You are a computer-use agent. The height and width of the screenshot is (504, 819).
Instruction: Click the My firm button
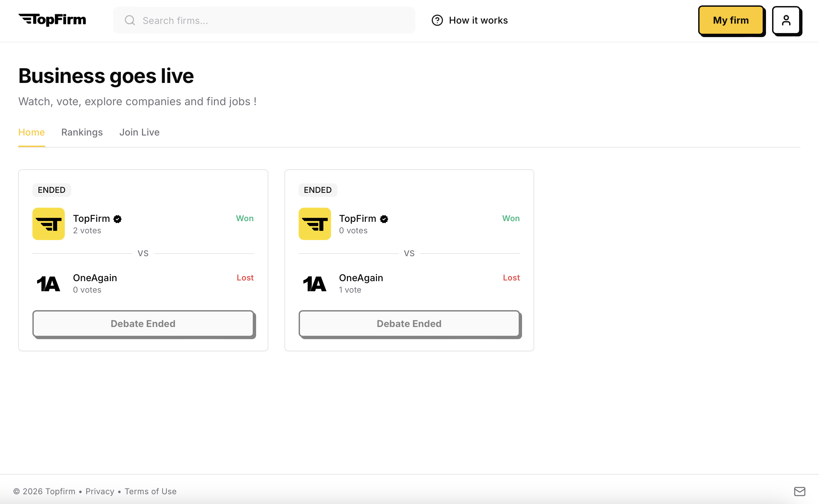[731, 20]
